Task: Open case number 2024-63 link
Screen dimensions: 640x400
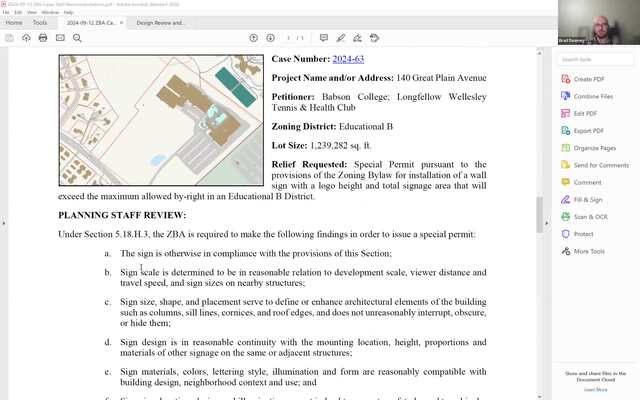Action: click(348, 59)
